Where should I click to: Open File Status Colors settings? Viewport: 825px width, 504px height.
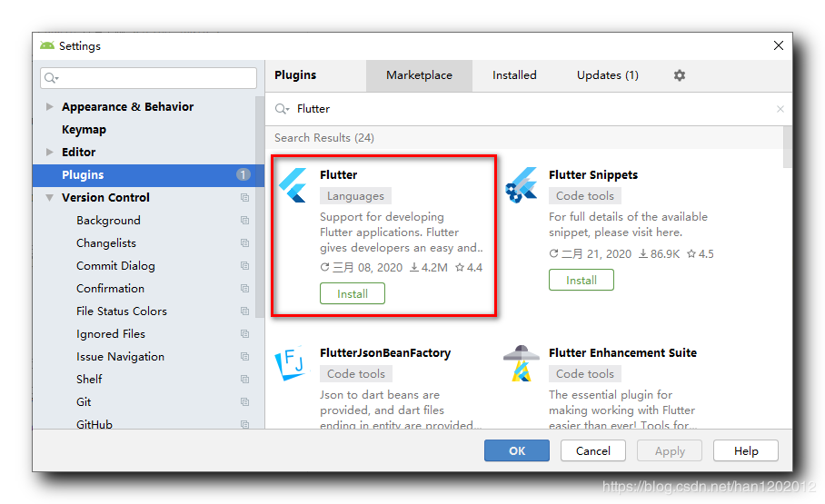point(122,311)
